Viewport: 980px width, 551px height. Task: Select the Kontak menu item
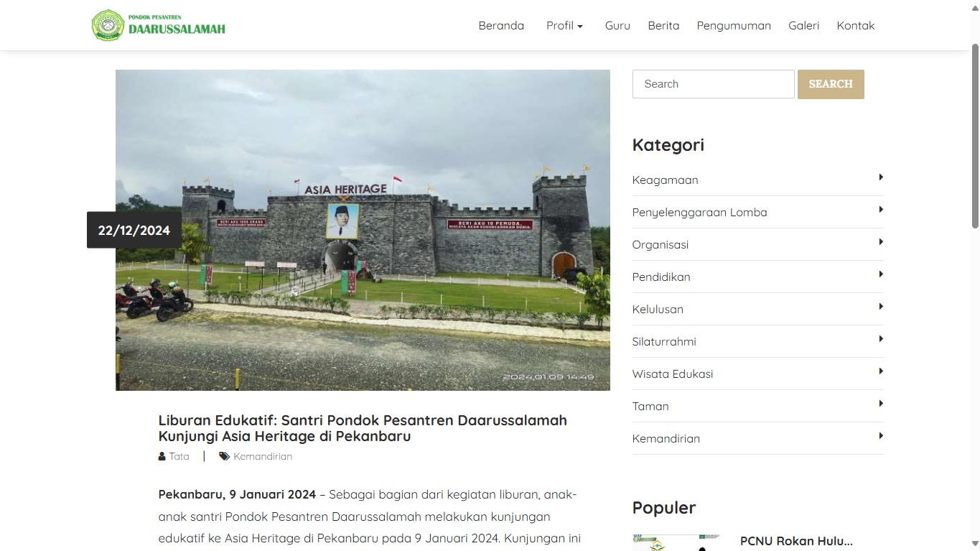tap(855, 25)
